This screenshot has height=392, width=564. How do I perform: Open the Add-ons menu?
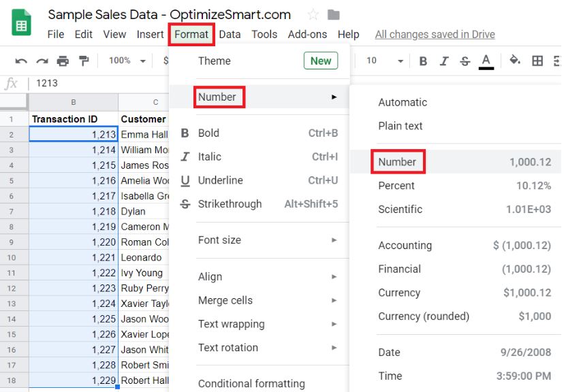pos(307,35)
